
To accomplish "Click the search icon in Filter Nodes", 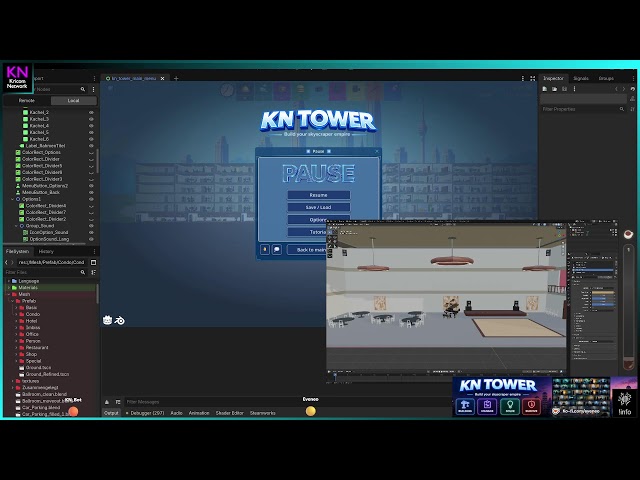I will pyautogui.click(x=83, y=89).
